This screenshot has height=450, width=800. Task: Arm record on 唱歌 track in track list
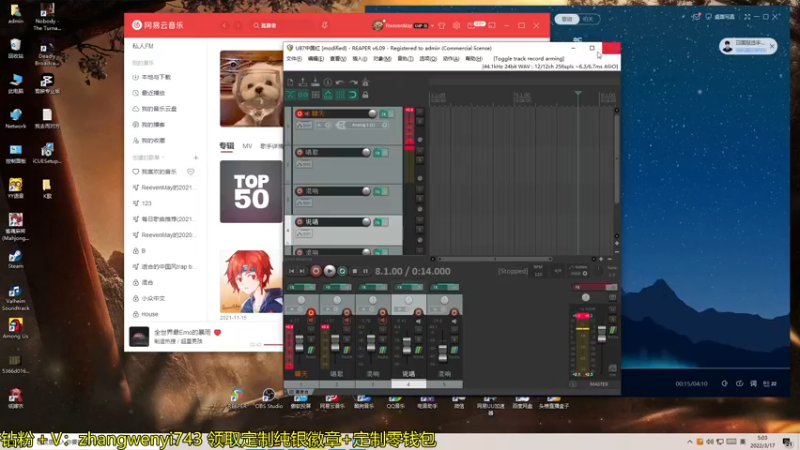pyautogui.click(x=299, y=152)
